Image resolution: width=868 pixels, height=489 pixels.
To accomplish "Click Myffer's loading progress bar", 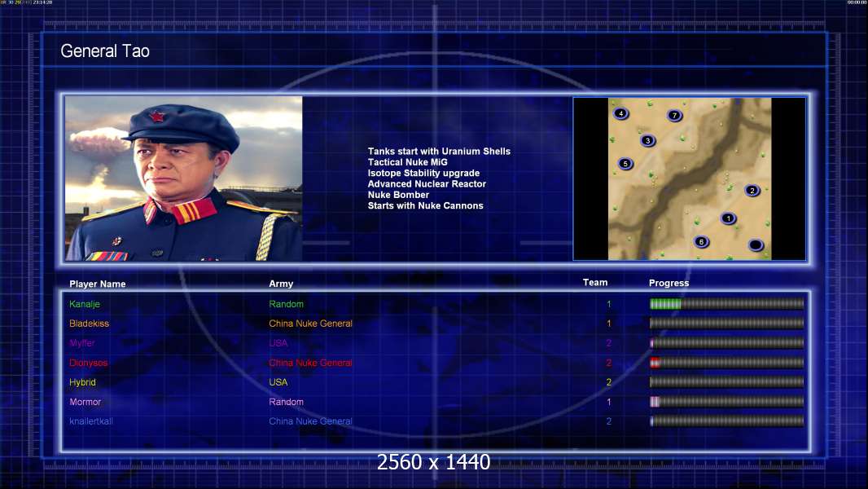I will click(x=727, y=343).
